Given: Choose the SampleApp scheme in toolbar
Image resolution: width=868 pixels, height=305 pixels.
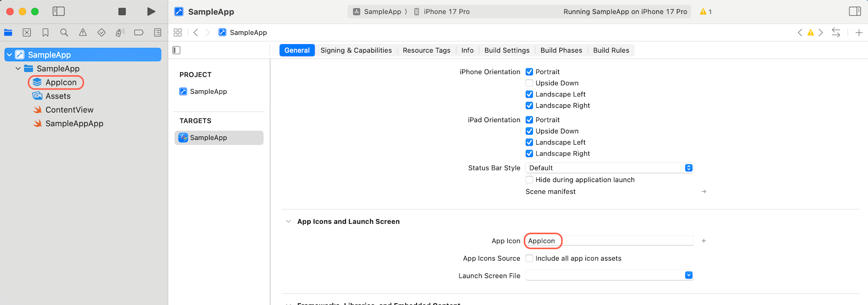Looking at the screenshot, I should 378,12.
